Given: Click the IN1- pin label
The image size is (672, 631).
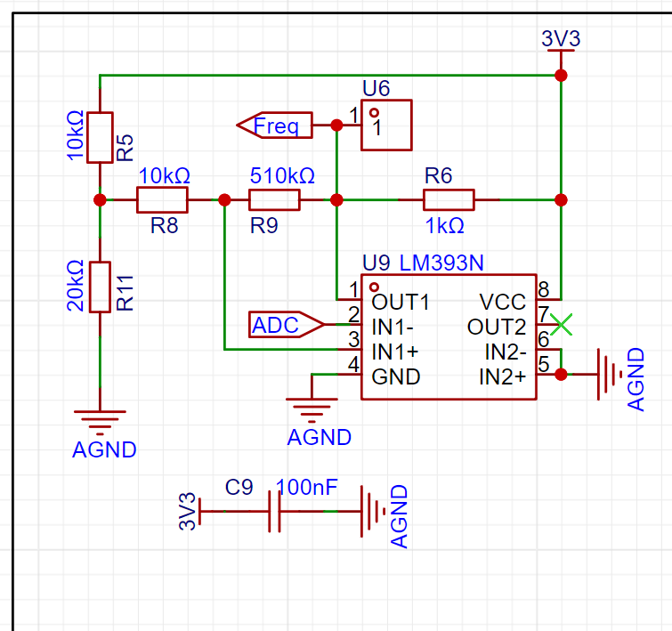Looking at the screenshot, I should [x=393, y=328].
